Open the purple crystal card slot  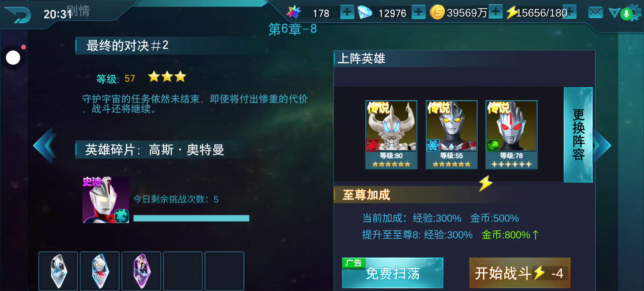[x=142, y=271]
